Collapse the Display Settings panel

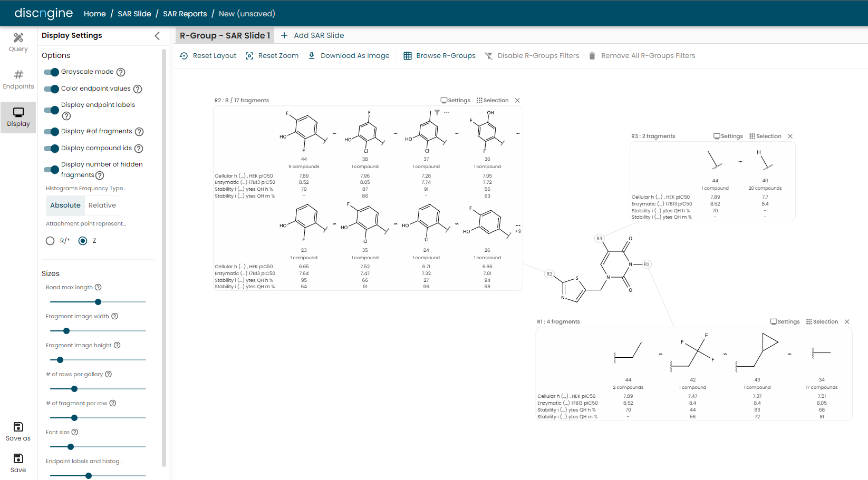click(x=157, y=36)
